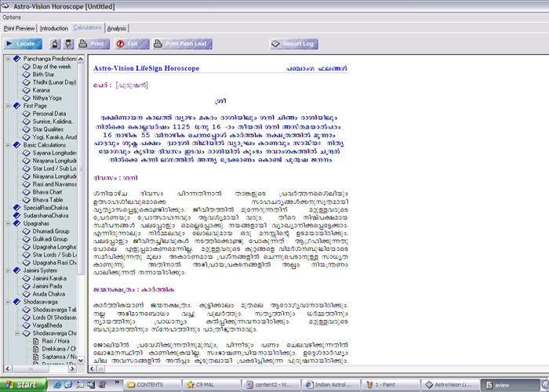The height and width of the screenshot is (392, 549).
Task: Click the diamond icon next to Jaimini Pada
Action: 26,286
